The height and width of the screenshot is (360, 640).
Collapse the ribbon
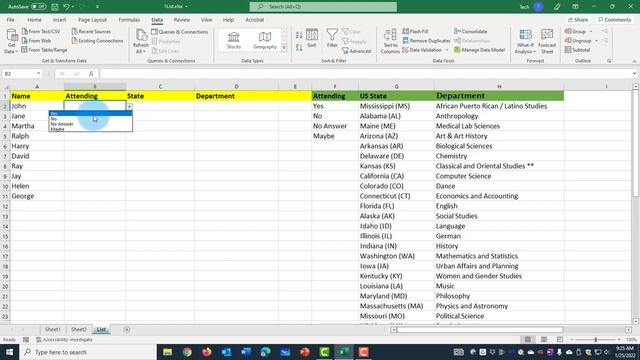(x=634, y=61)
